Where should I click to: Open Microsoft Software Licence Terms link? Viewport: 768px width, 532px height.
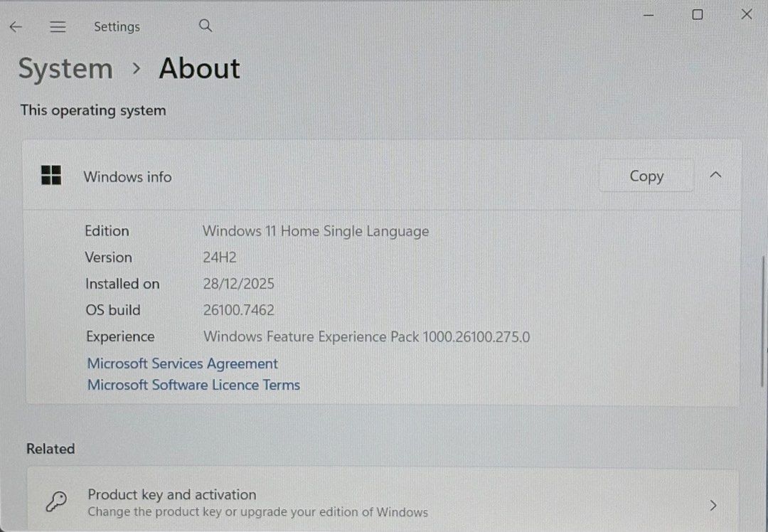point(193,385)
